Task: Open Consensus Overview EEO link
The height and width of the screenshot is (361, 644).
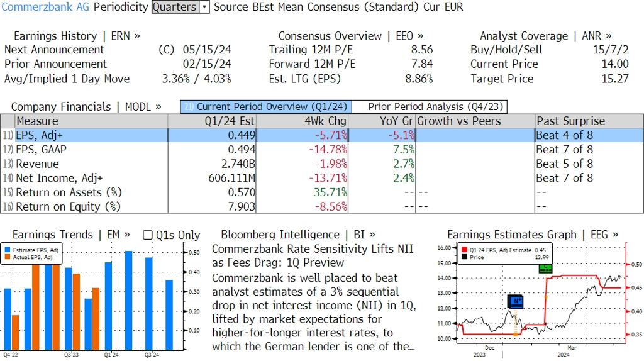Action: click(x=351, y=36)
